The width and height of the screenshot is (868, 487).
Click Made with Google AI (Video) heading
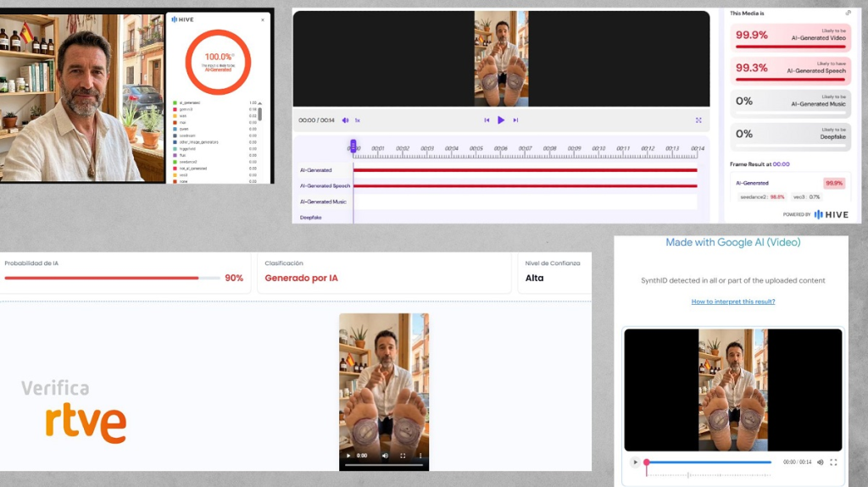[x=733, y=242]
